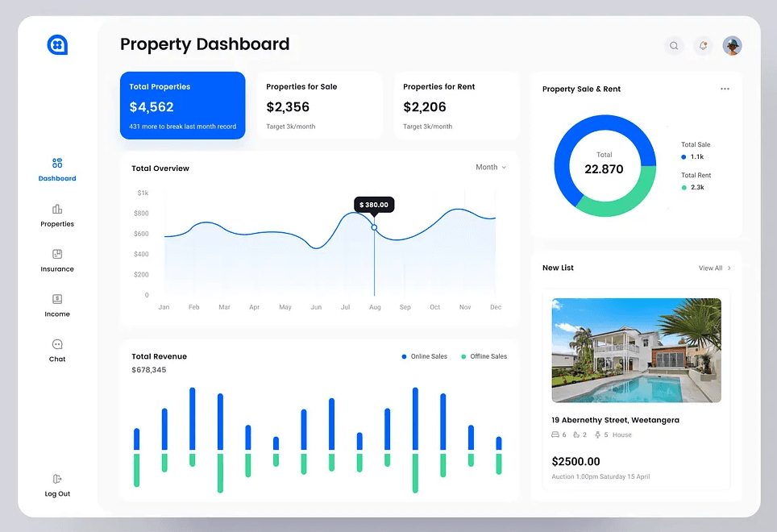The width and height of the screenshot is (777, 532).
Task: Open the user profile avatar
Action: (x=732, y=46)
